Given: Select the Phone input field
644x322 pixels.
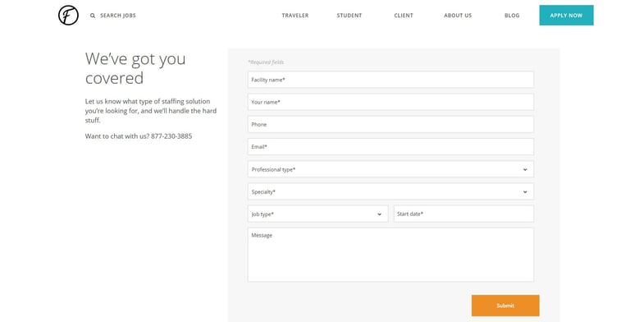Looking at the screenshot, I should (x=391, y=124).
